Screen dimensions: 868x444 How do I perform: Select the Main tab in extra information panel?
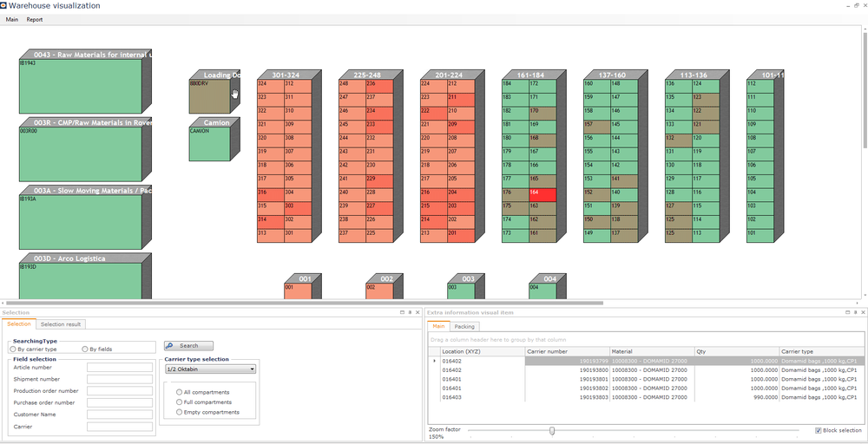pos(438,326)
